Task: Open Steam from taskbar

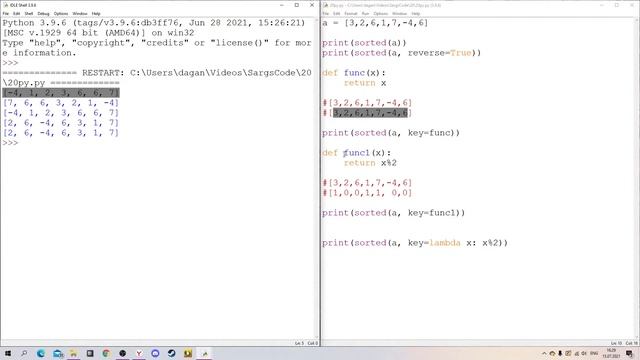Action: [171, 353]
